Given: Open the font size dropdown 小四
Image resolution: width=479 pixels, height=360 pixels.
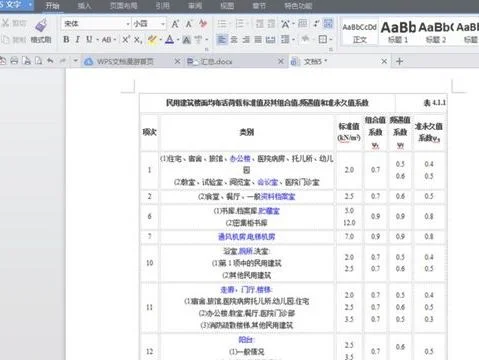Looking at the screenshot, I should pos(163,24).
